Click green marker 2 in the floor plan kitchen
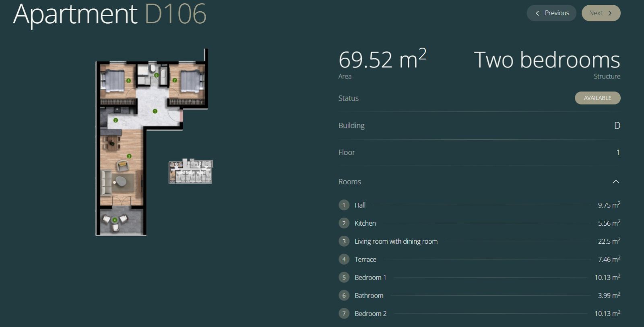This screenshot has width=644, height=327. click(116, 120)
